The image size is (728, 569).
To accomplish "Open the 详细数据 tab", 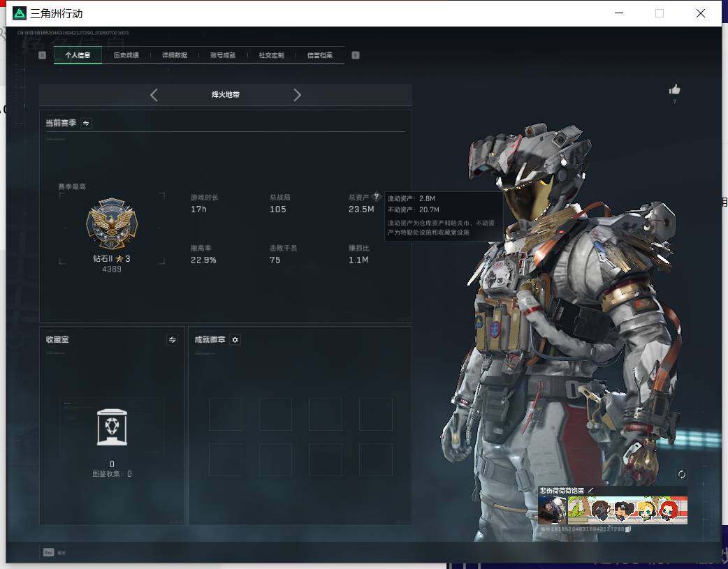I will (175, 55).
